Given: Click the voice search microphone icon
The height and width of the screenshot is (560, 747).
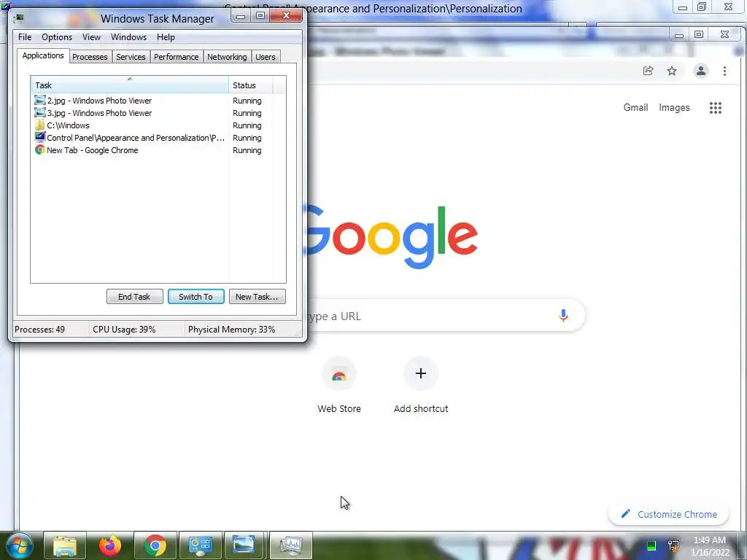Looking at the screenshot, I should pos(563,315).
